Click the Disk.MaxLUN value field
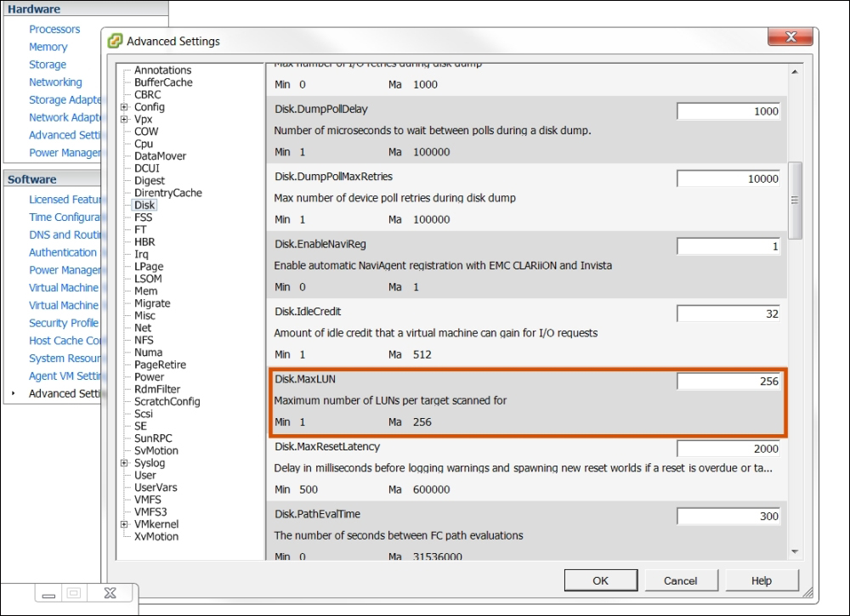This screenshot has height=616, width=850. [x=728, y=381]
